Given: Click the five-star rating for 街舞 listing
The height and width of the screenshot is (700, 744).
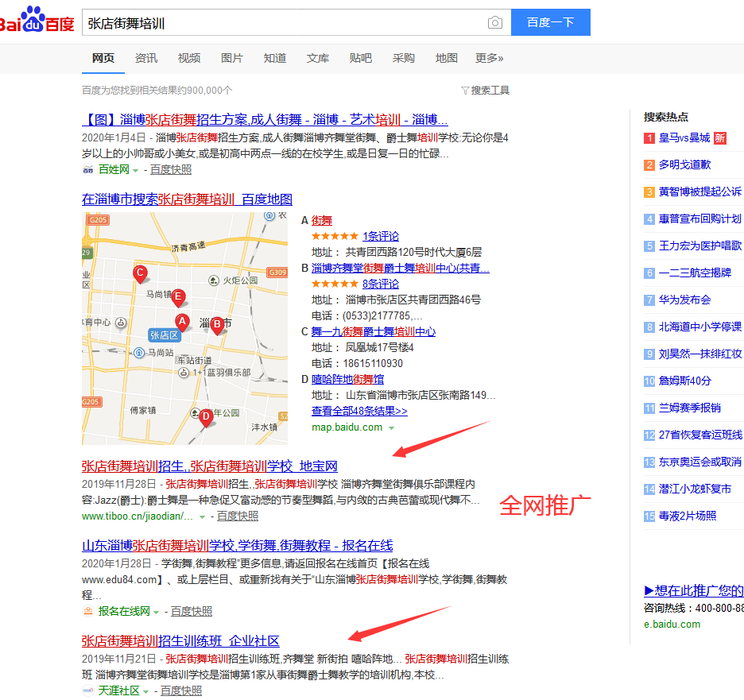Looking at the screenshot, I should click(x=335, y=236).
